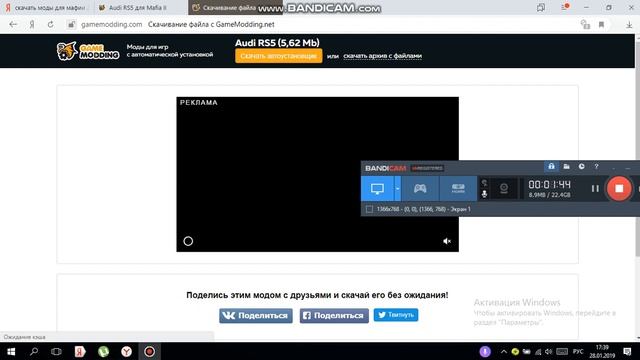The width and height of the screenshot is (640, 360).
Task: Open the page translate icon in address bar
Action: [585, 24]
